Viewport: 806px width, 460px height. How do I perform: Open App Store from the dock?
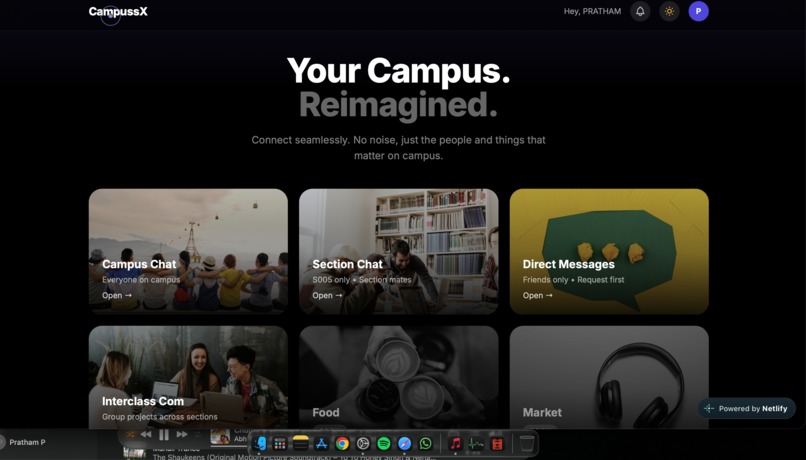(321, 444)
